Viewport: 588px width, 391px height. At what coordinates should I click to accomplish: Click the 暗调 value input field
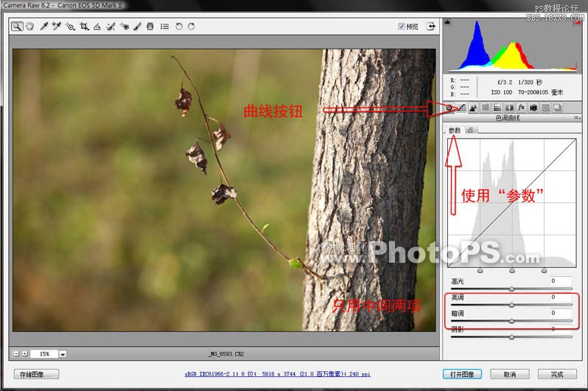click(561, 314)
